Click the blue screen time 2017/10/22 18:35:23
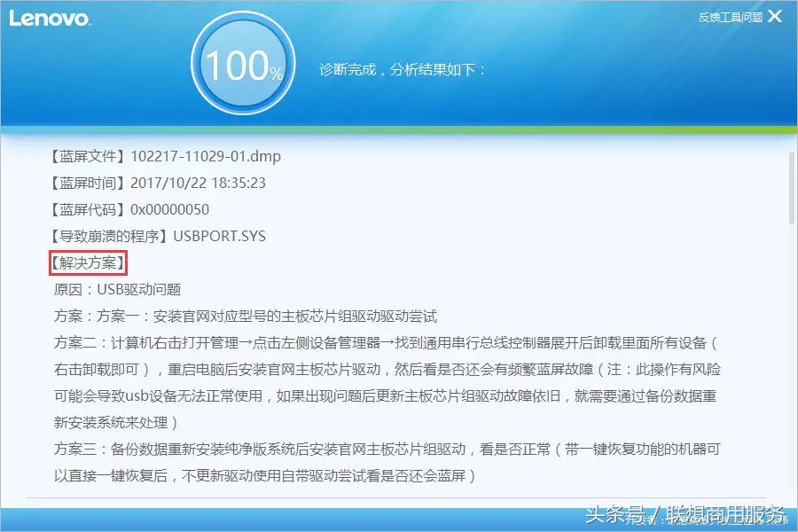Viewport: 798px width, 532px height. [x=198, y=183]
